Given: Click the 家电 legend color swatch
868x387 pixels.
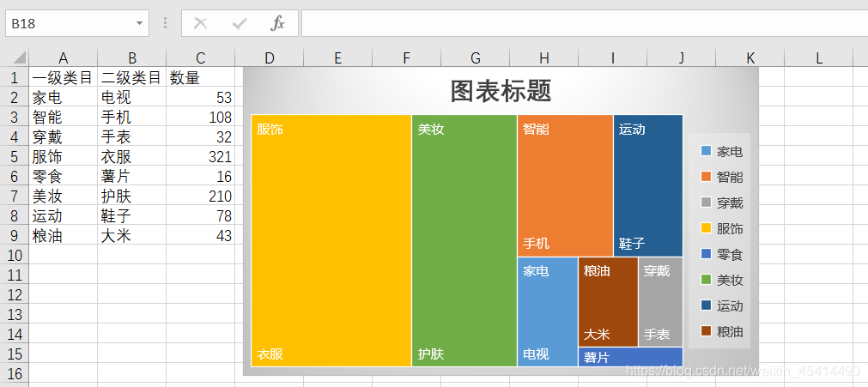Looking at the screenshot, I should click(x=706, y=151).
